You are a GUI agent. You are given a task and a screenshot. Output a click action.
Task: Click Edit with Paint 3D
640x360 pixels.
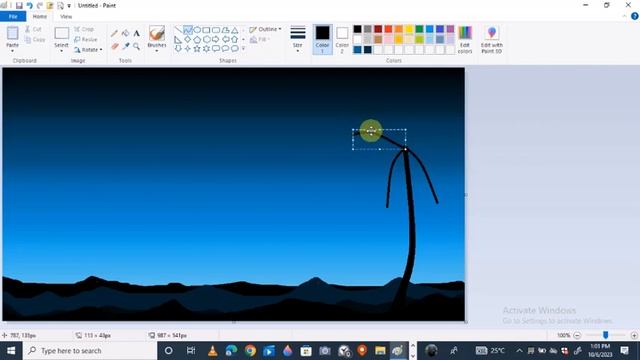pos(492,40)
